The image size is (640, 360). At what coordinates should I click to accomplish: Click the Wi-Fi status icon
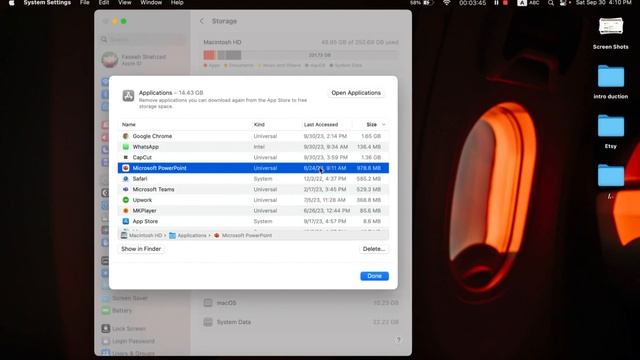[x=447, y=3]
